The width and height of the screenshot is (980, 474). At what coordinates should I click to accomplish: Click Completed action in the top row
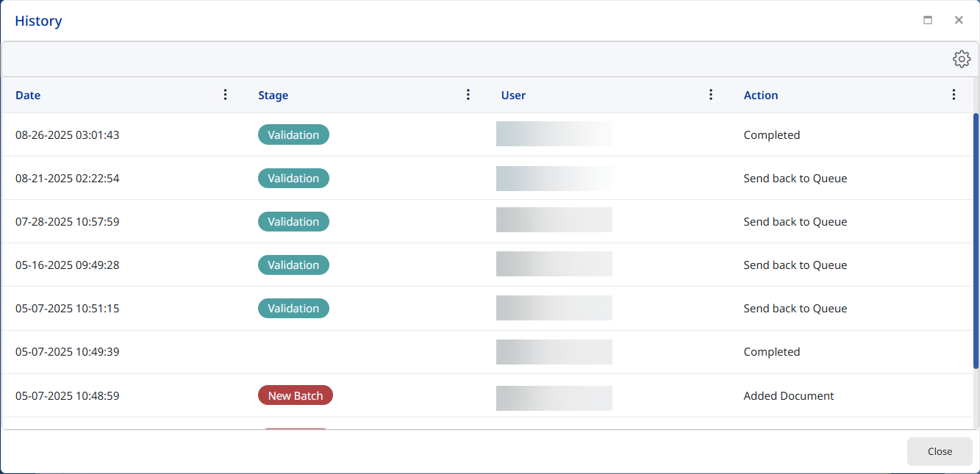tap(771, 135)
